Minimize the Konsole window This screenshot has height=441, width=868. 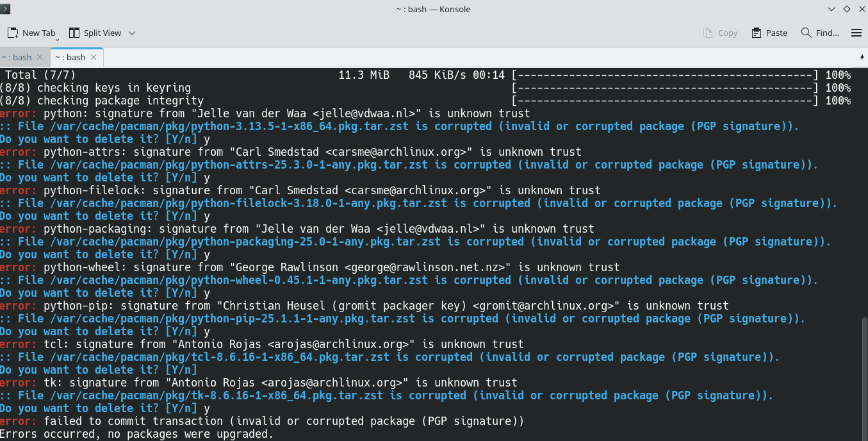coord(831,9)
